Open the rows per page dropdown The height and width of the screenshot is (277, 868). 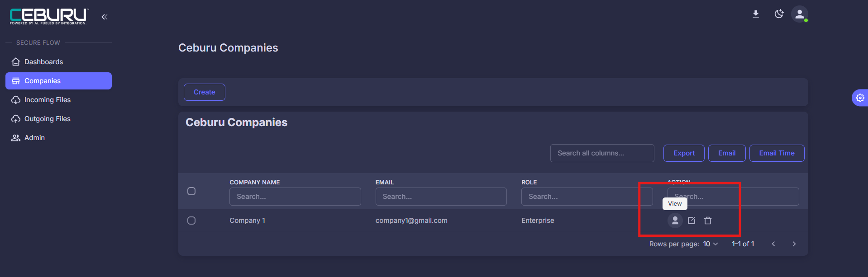711,244
